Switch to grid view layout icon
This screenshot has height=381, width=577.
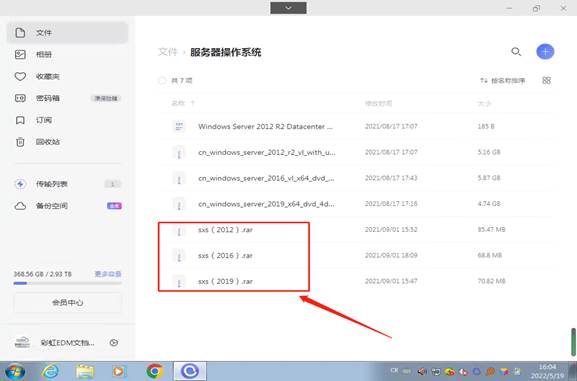coord(546,80)
